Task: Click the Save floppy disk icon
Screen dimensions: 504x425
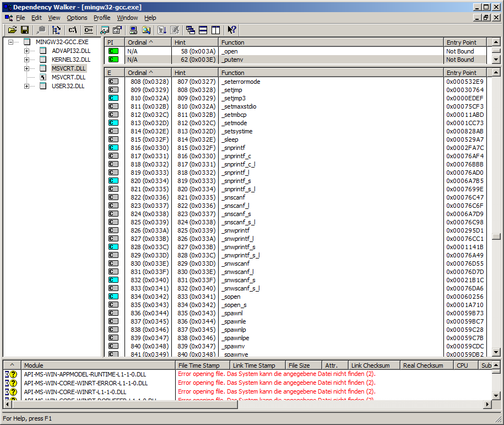Action: [x=25, y=30]
